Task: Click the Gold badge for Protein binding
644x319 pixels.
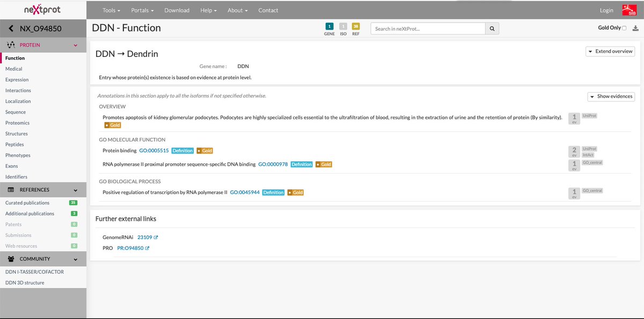Action: [x=205, y=151]
